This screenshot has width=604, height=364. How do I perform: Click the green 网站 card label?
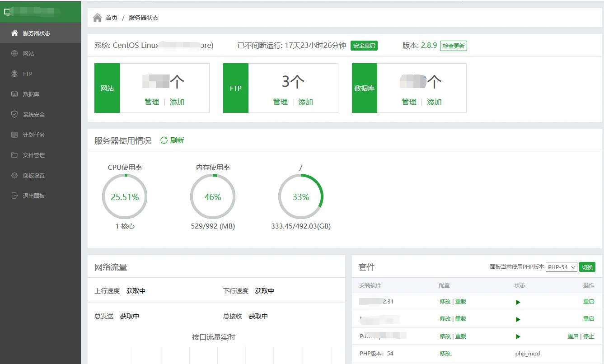(107, 88)
